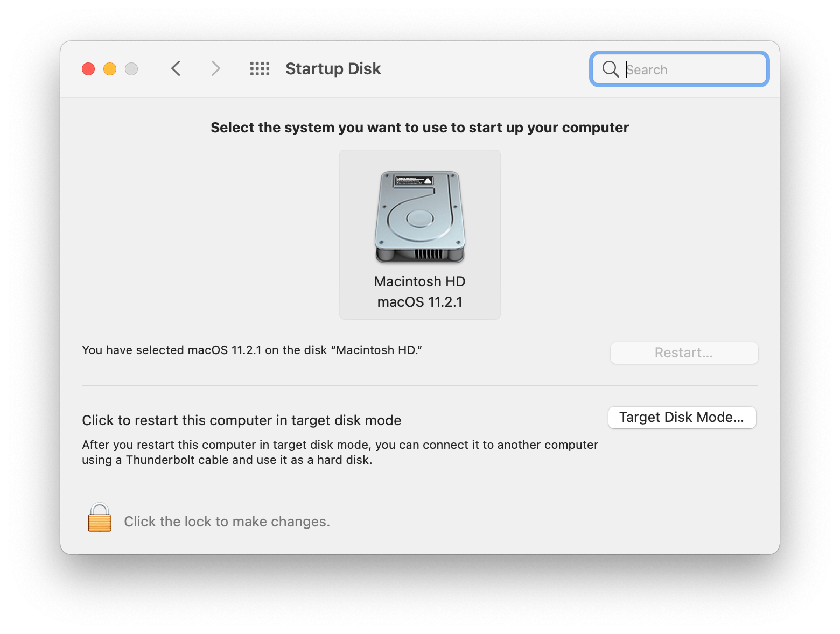Click the magnifying glass search icon
The width and height of the screenshot is (840, 634).
click(610, 69)
